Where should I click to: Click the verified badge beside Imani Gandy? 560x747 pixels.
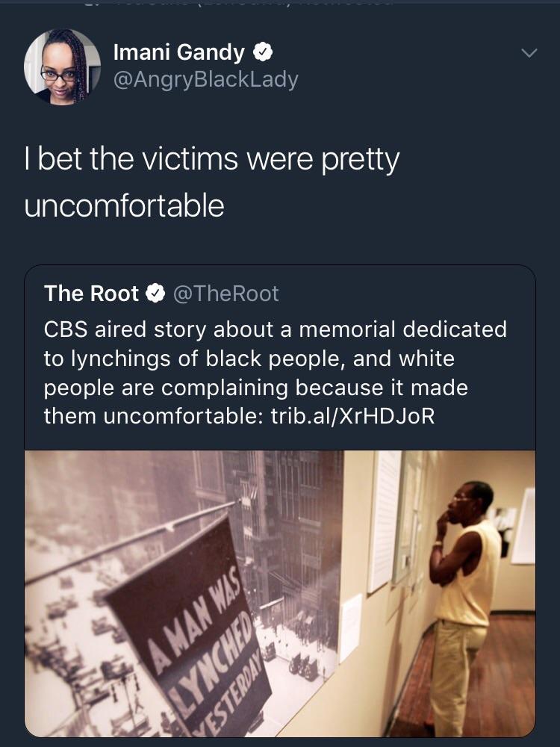[262, 52]
